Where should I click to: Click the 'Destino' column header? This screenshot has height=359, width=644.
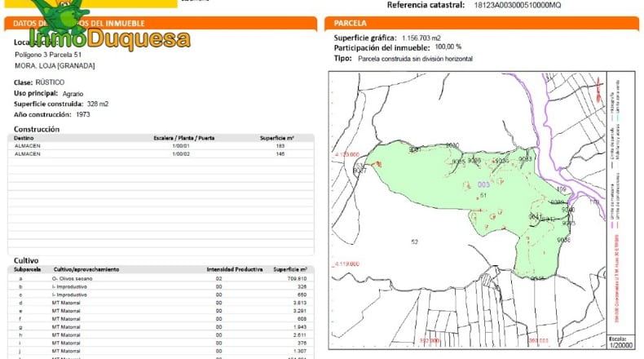tap(24, 138)
